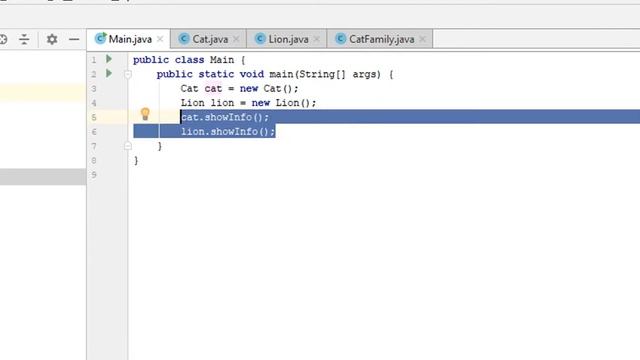Click the CatFamily.java class file icon

[340, 38]
